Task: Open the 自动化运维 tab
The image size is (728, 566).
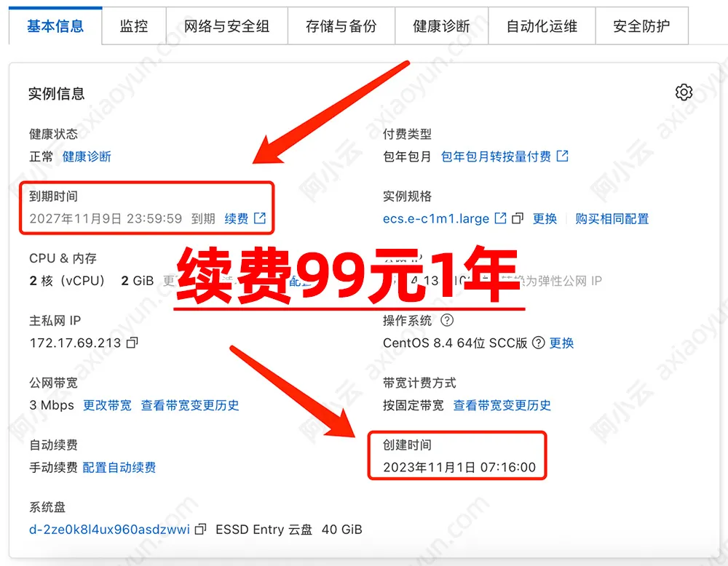Action: 542,25
